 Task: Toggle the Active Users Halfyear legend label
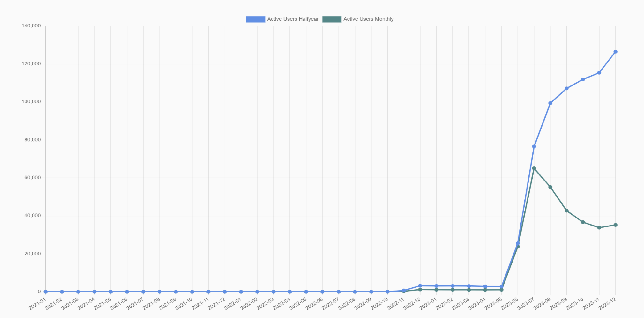pos(293,19)
